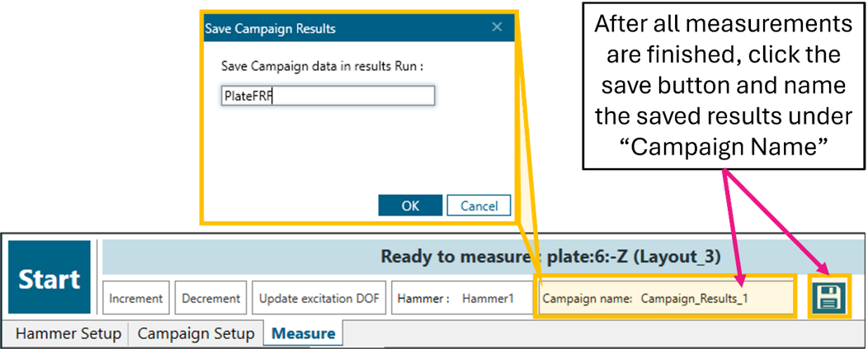The height and width of the screenshot is (349, 868).
Task: Switch to the Hammer Setup tab
Action: (68, 334)
